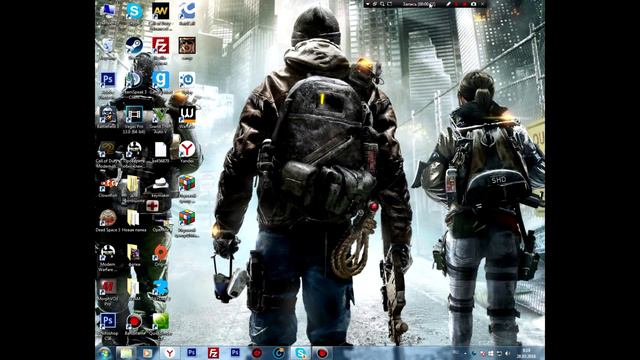This screenshot has width=640, height=360.
Task: Select the lower Rubik's cube shortcut
Action: point(187,218)
